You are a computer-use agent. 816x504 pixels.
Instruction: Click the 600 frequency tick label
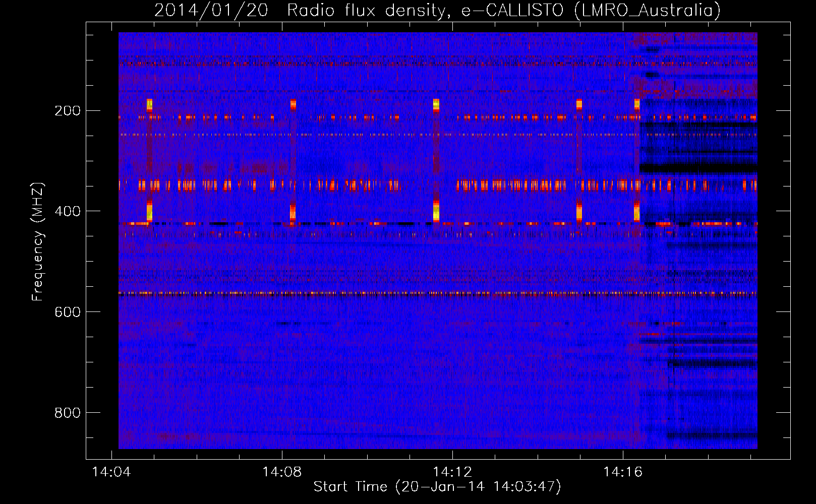(x=67, y=312)
